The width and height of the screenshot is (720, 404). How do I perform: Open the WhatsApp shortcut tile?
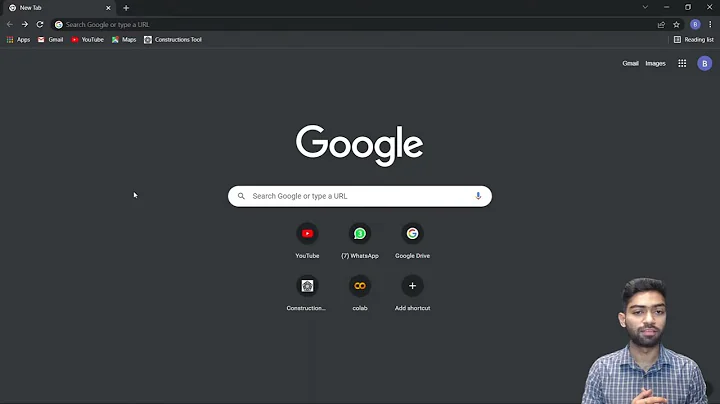coord(360,241)
